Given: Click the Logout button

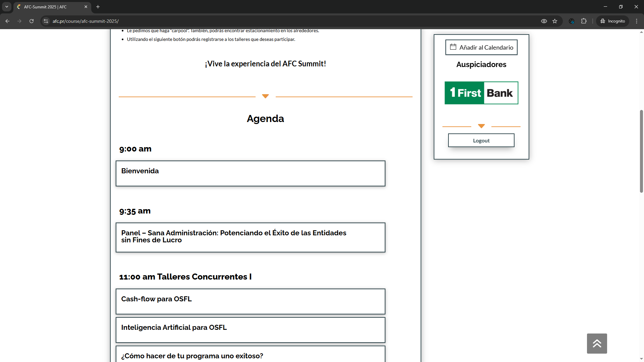Looking at the screenshot, I should (481, 140).
